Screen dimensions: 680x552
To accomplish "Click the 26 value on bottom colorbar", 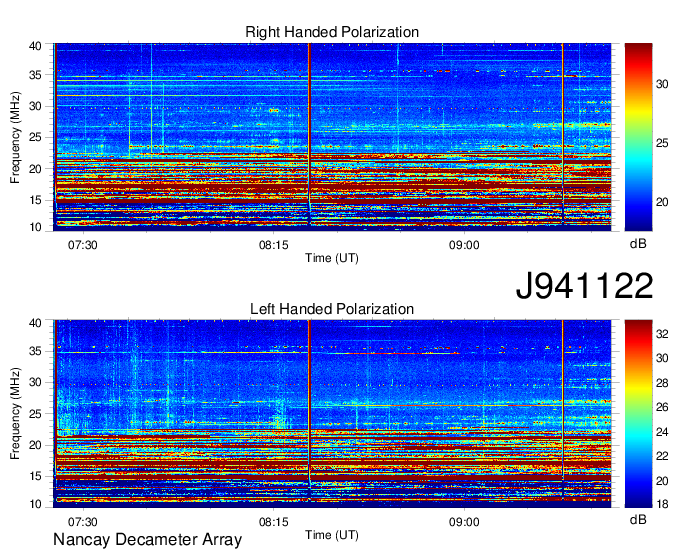I will (x=662, y=407).
